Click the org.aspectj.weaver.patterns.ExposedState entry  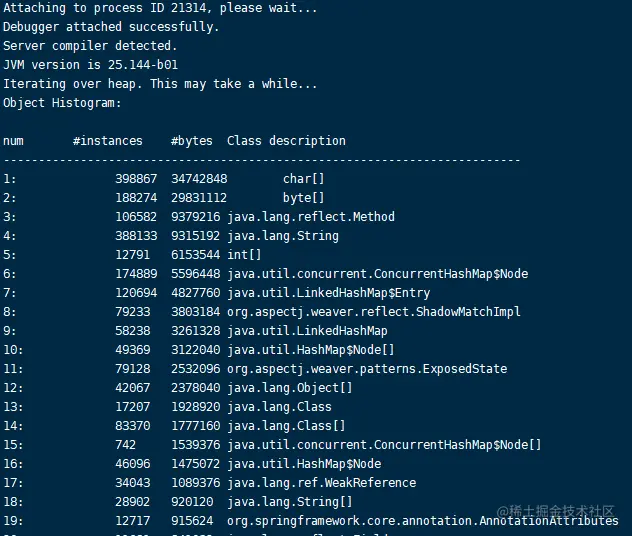coord(367,369)
